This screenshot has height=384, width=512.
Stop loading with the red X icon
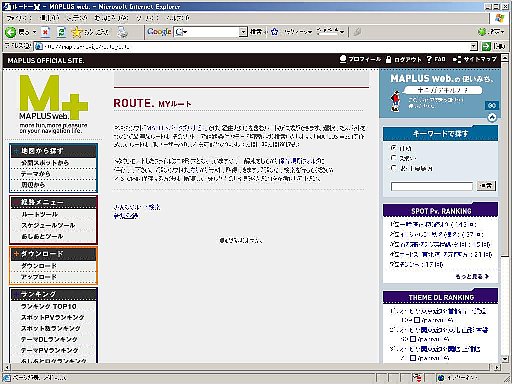coord(45,32)
